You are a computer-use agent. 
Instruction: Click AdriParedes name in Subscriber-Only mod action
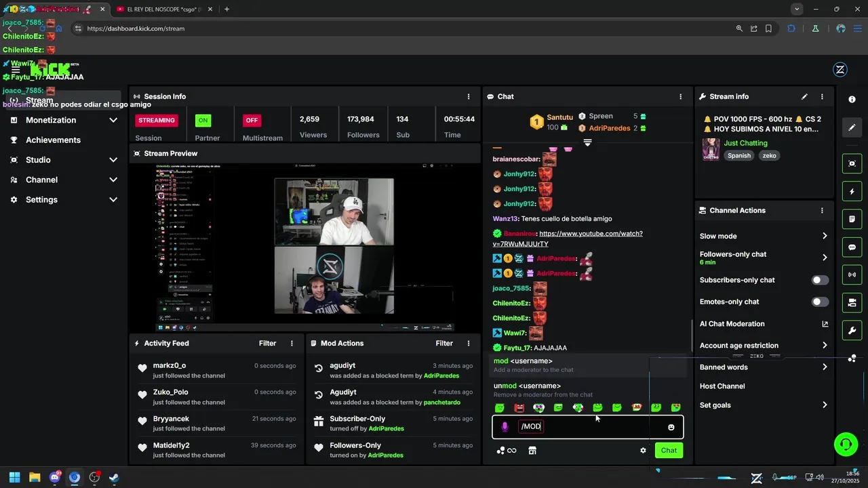(x=385, y=429)
